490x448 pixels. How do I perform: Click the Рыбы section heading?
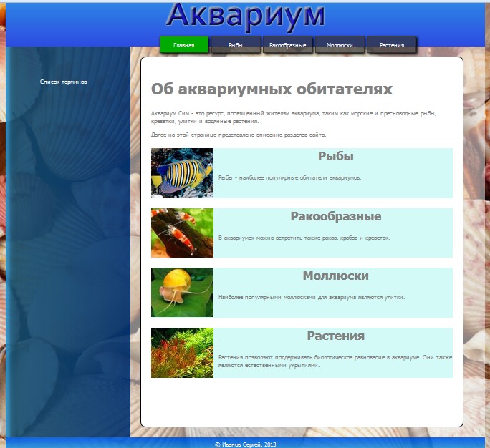click(335, 157)
